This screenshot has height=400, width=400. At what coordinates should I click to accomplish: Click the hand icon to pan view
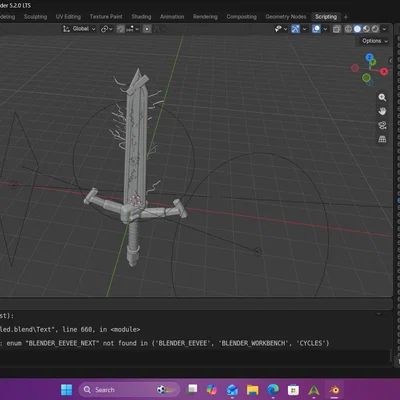(x=382, y=111)
